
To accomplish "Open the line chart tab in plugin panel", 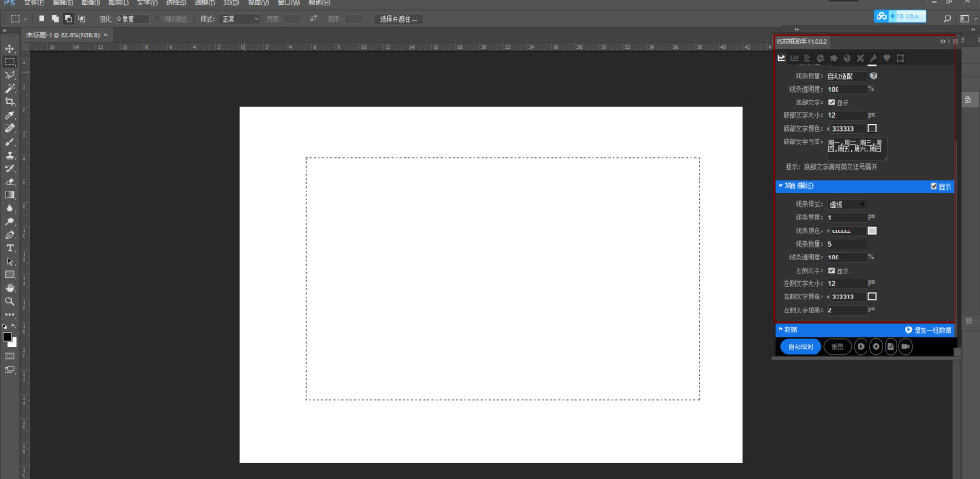I will 781,59.
